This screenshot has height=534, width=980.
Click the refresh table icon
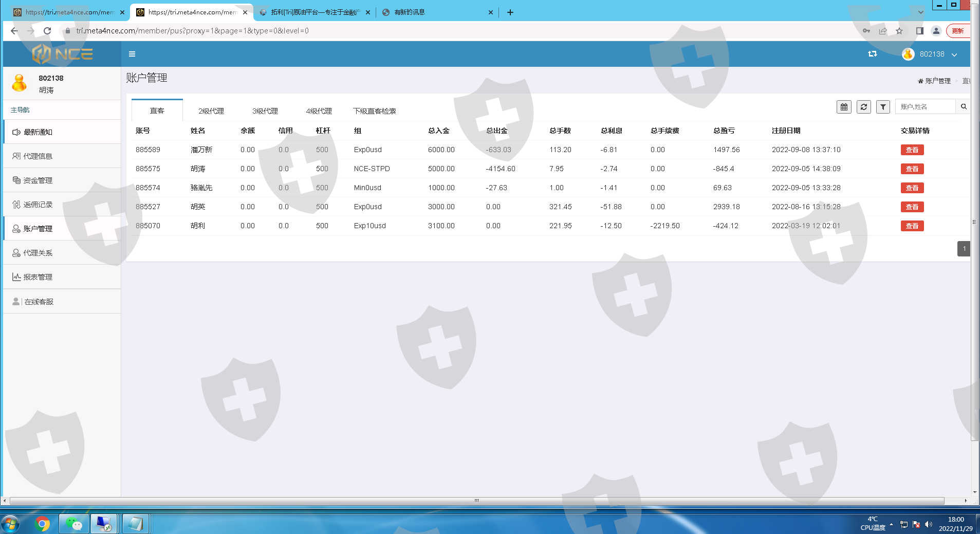tap(863, 107)
